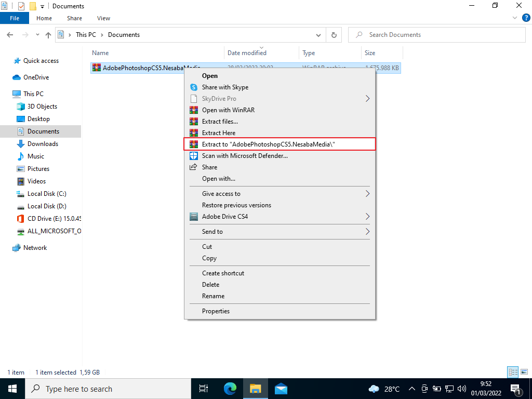
Task: Click the Explorer Help question icon
Action: point(526,18)
